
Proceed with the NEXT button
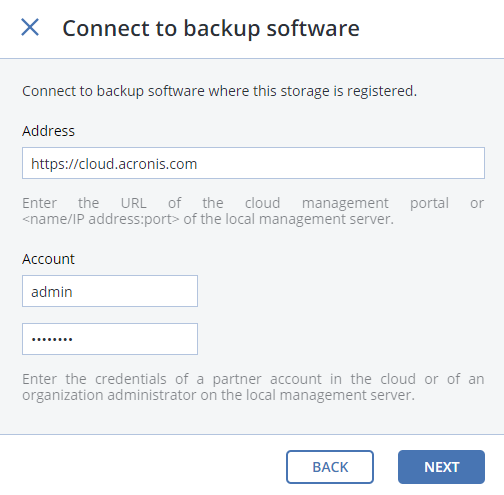point(441,467)
